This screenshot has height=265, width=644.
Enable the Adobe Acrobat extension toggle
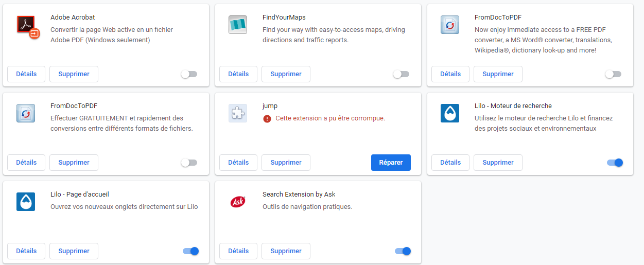(189, 74)
